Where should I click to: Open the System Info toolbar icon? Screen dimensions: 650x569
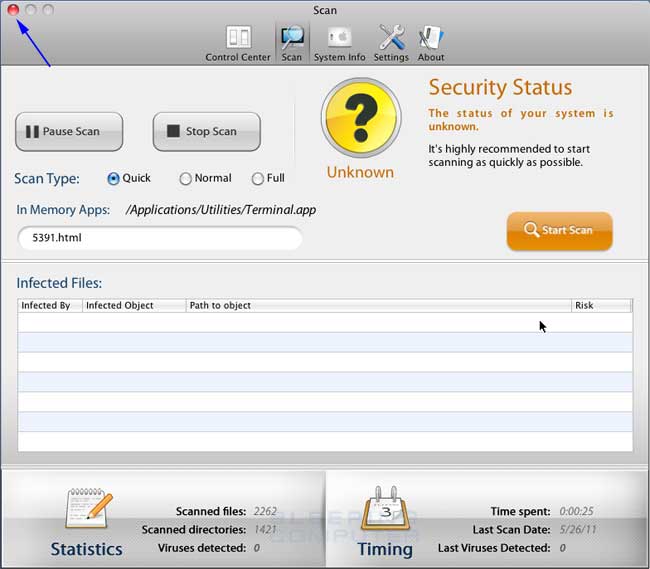(x=340, y=43)
